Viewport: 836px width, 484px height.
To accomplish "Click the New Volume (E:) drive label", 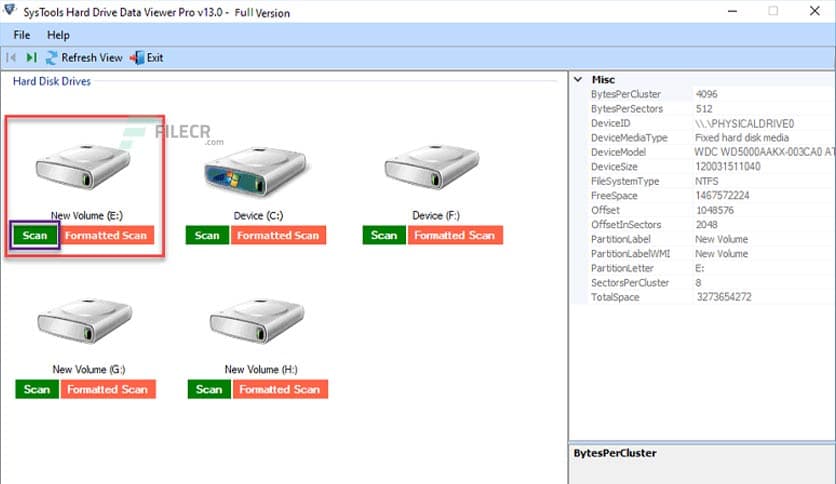I will point(86,215).
